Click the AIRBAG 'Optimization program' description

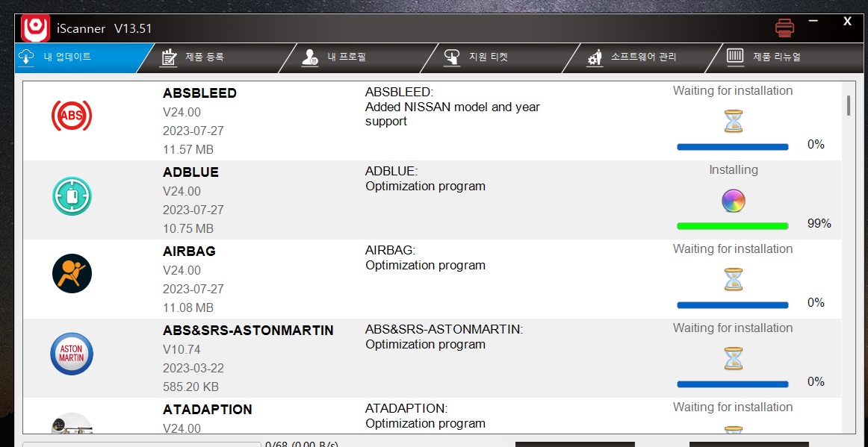425,266
